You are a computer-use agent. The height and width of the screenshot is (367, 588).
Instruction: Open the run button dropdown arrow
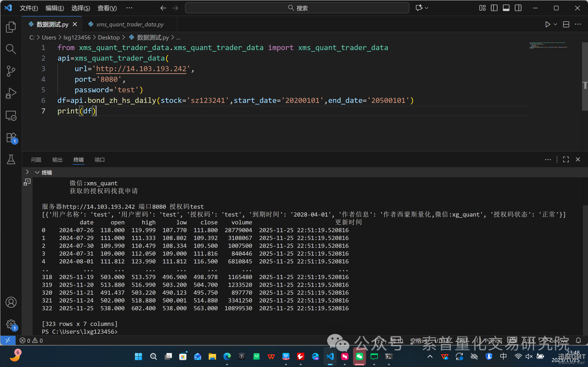point(555,25)
